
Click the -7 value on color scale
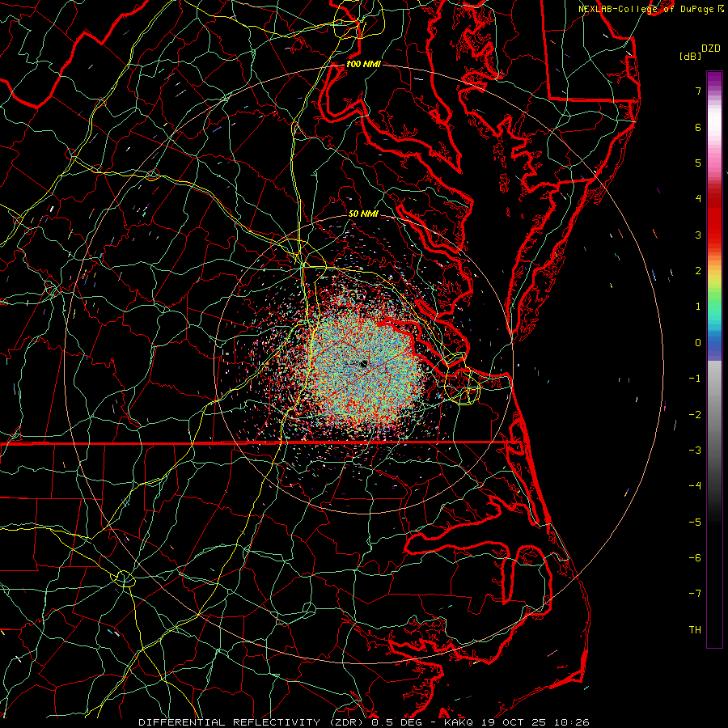coord(695,594)
